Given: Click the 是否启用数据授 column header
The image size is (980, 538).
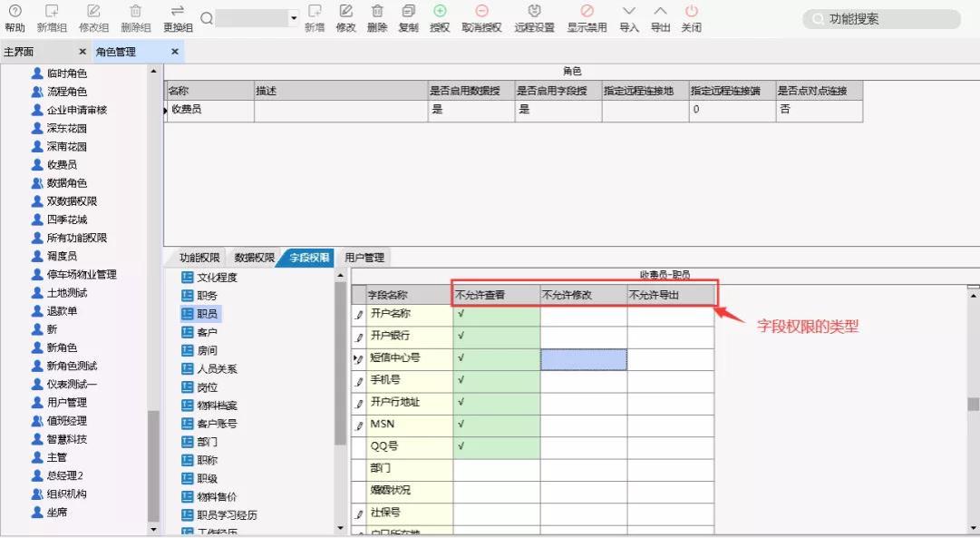Looking at the screenshot, I should click(471, 91).
